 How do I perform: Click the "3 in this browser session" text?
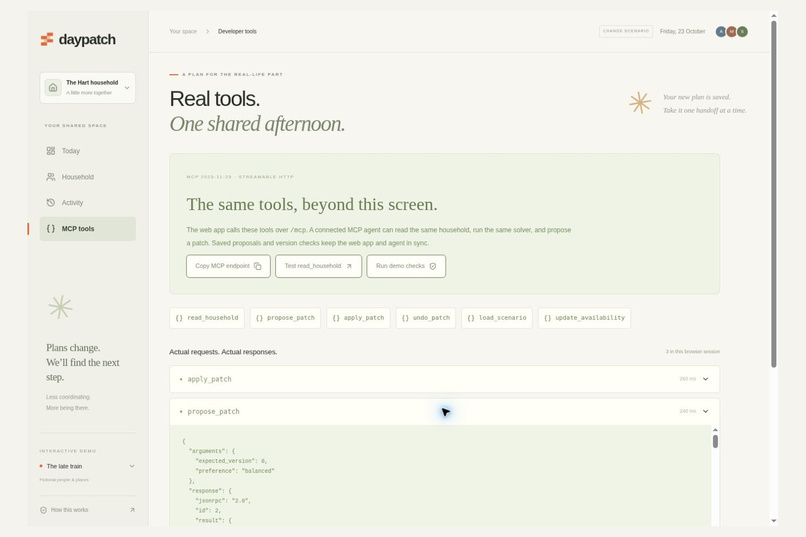[692, 351]
